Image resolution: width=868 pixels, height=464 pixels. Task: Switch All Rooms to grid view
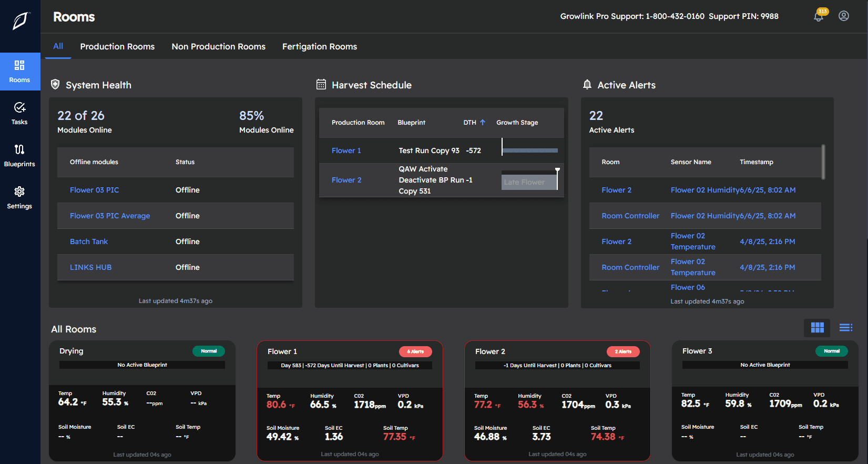(818, 328)
